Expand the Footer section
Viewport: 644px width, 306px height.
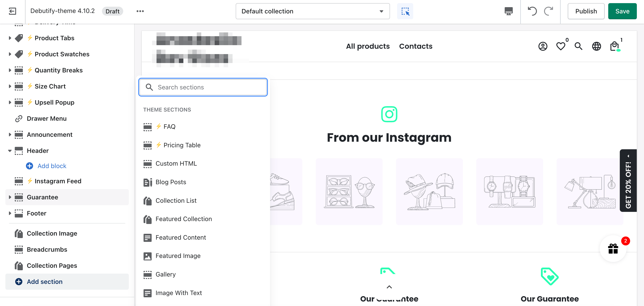tap(10, 213)
